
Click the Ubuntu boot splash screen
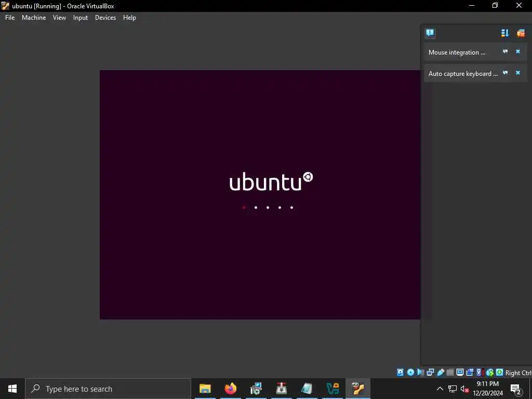pyautogui.click(x=260, y=194)
